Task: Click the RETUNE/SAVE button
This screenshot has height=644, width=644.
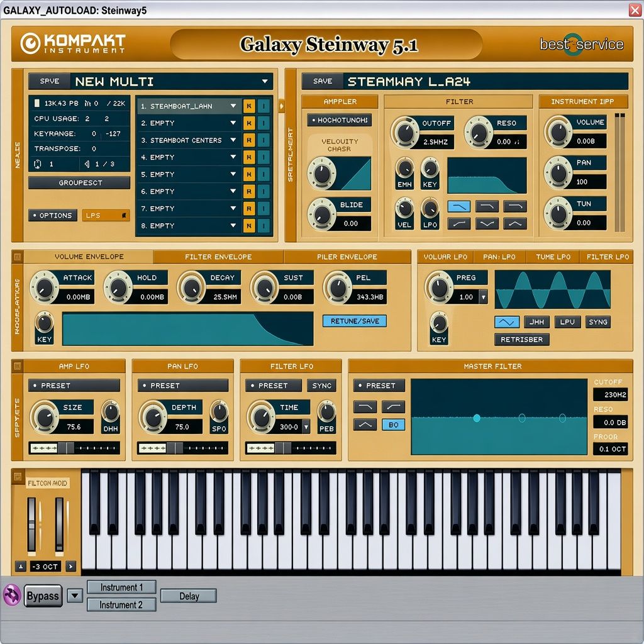Action: click(355, 321)
